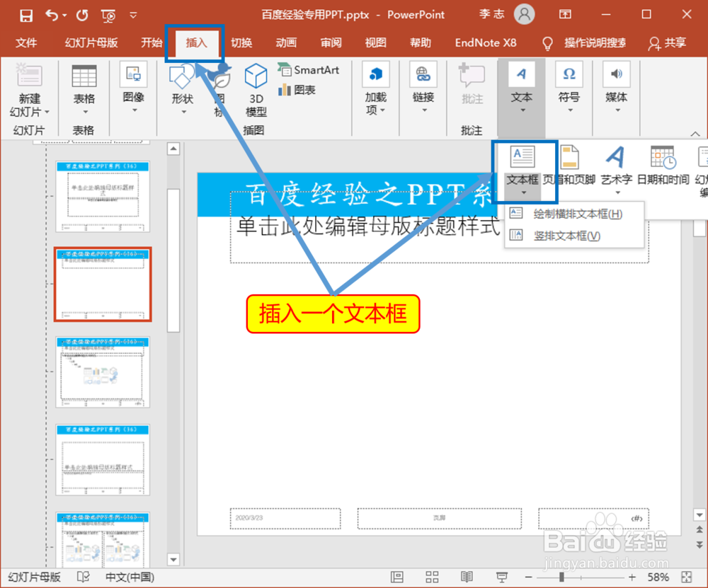Click spell check icon in status bar

pos(83,577)
